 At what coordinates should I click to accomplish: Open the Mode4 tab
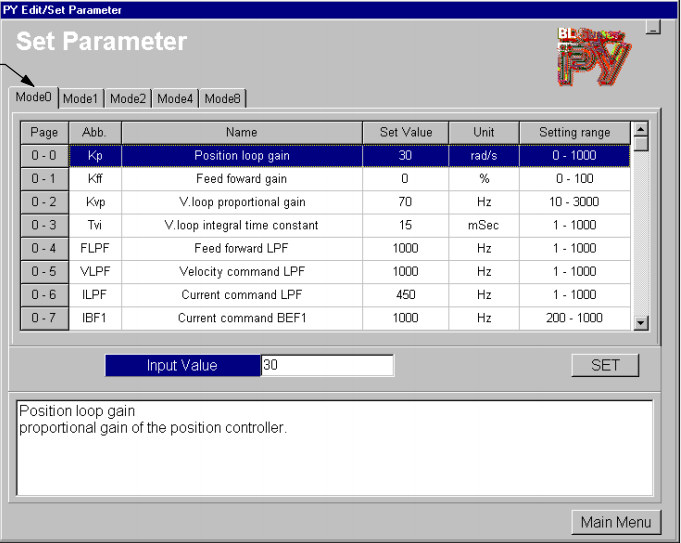click(175, 99)
